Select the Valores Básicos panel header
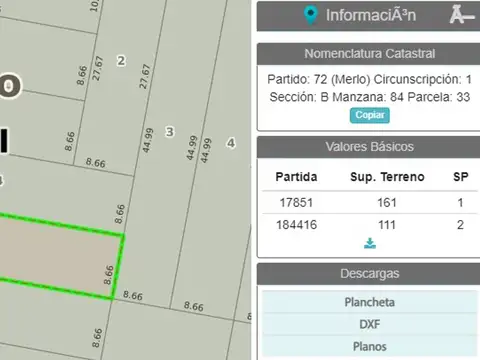The width and height of the screenshot is (480, 360). coord(369,147)
